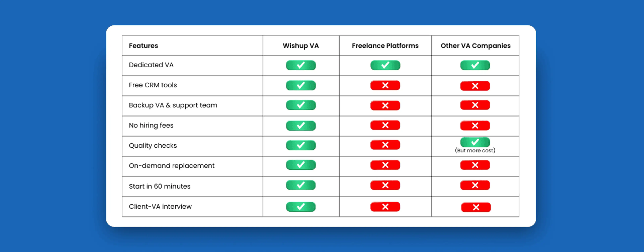The height and width of the screenshot is (252, 644).
Task: Click Other VA Companies checkmark for Quality checks
Action: pos(475,142)
